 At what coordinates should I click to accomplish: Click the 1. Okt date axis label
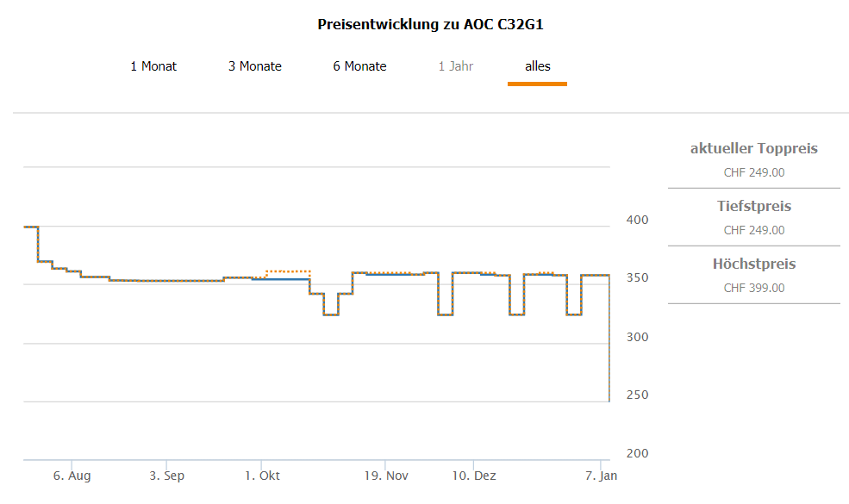262,476
